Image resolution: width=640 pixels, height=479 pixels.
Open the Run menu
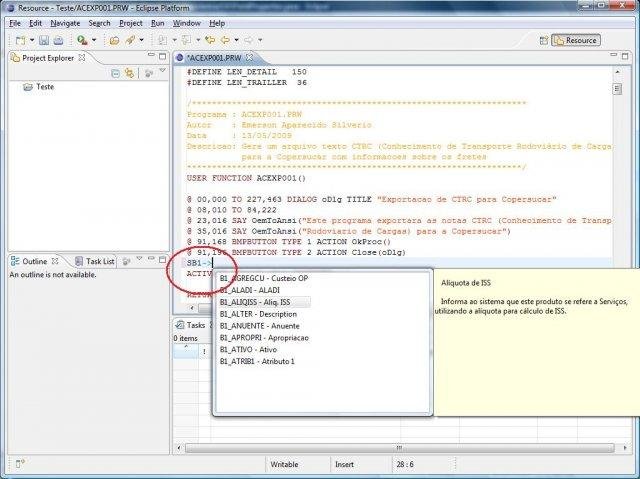(x=158, y=23)
